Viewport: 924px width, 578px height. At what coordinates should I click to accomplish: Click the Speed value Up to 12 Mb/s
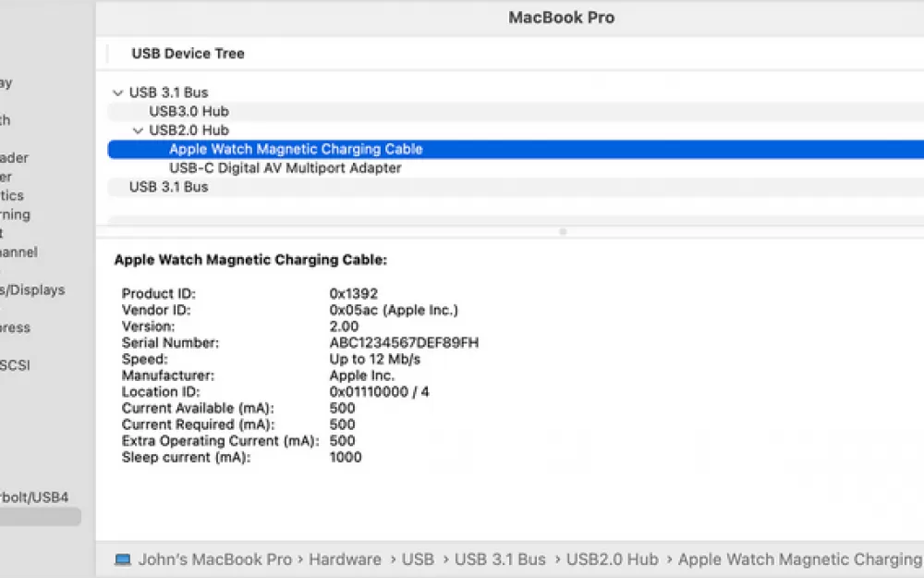coord(375,359)
